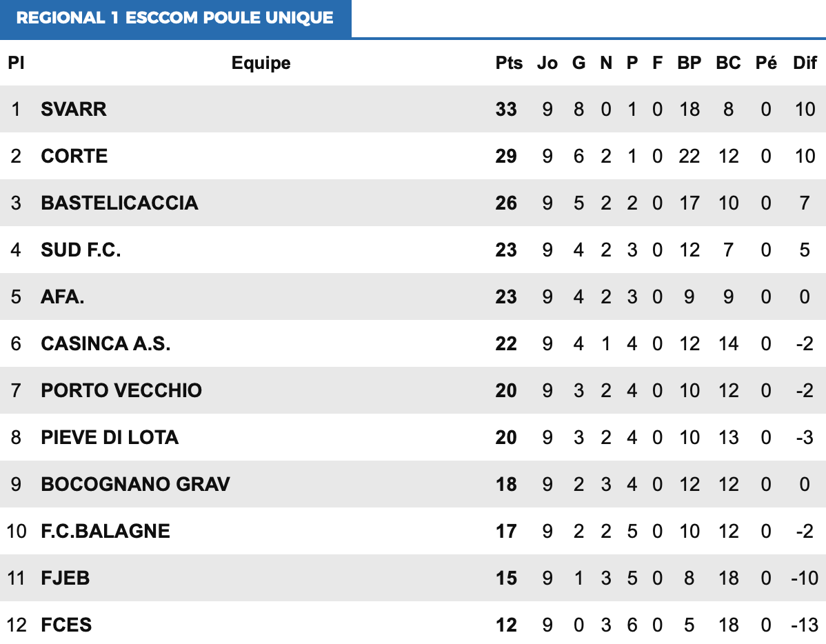Open the AFA. team entry
The height and width of the screenshot is (644, 826).
[63, 296]
